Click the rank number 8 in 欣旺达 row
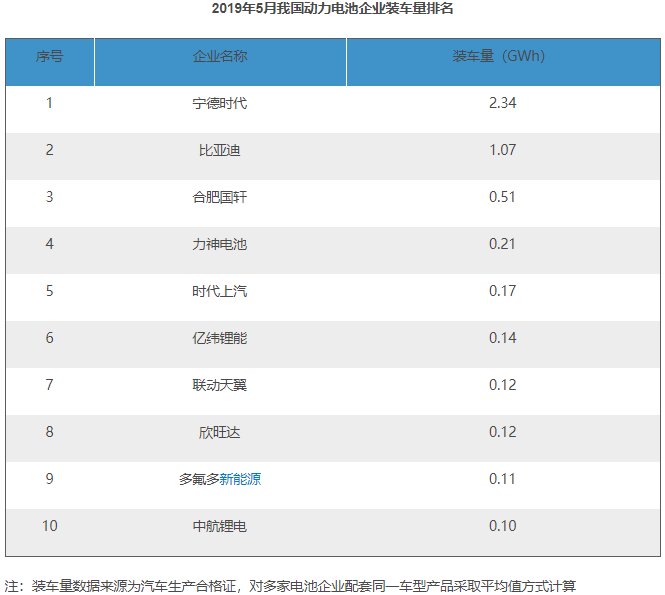Screen dimensions: 665x595 (x=50, y=432)
